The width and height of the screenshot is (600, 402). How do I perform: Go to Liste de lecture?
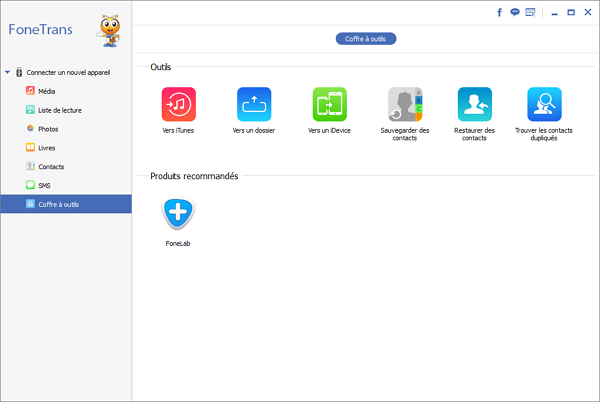pyautogui.click(x=54, y=110)
